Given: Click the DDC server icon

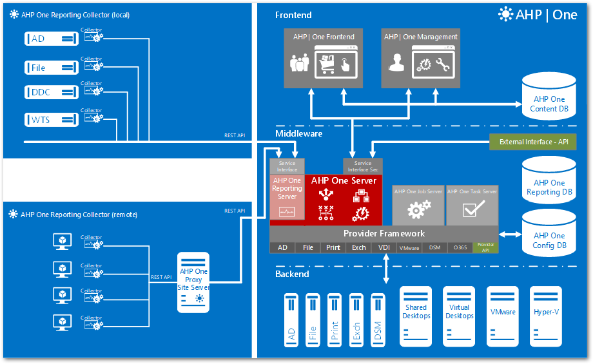Looking at the screenshot, I should [52, 92].
